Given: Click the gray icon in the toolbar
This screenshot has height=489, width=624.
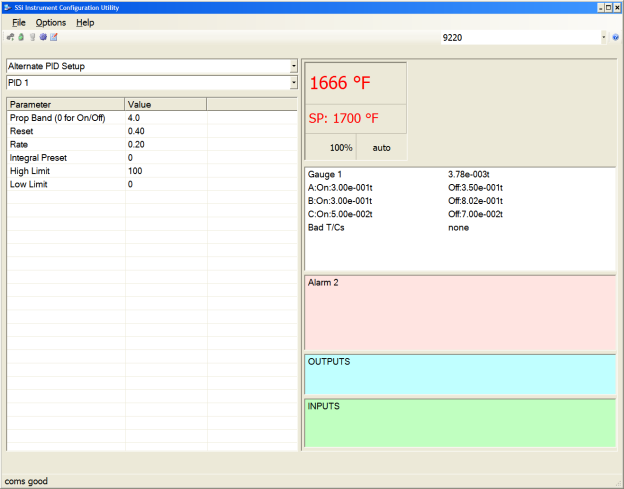Looking at the screenshot, I should 32,37.
